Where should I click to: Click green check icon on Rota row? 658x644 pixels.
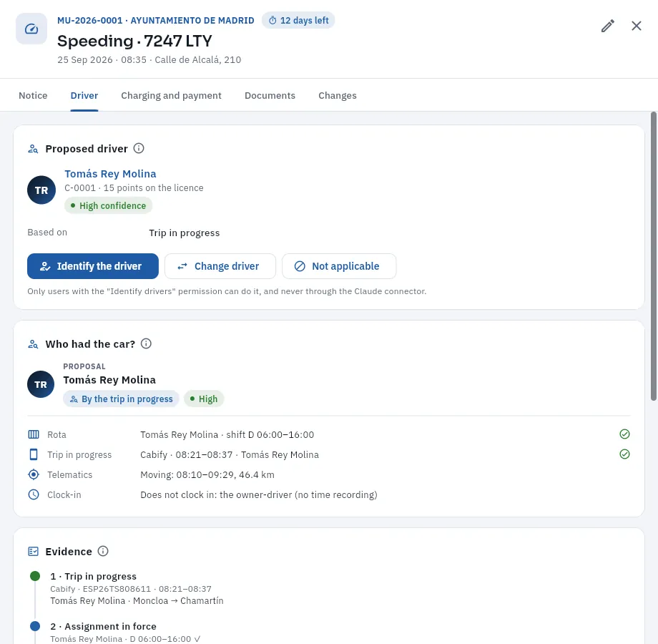click(624, 434)
